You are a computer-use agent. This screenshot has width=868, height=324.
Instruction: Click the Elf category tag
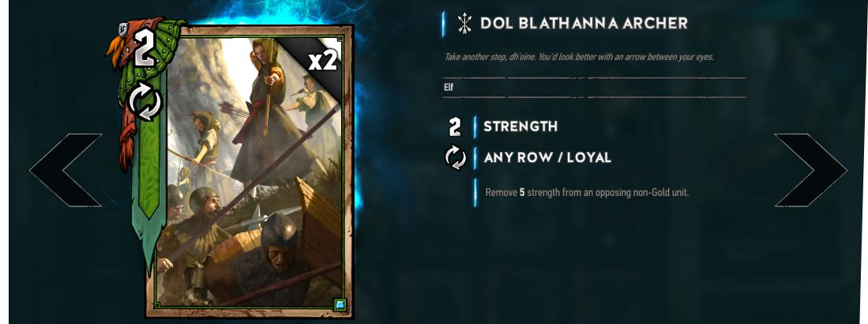pyautogui.click(x=449, y=88)
